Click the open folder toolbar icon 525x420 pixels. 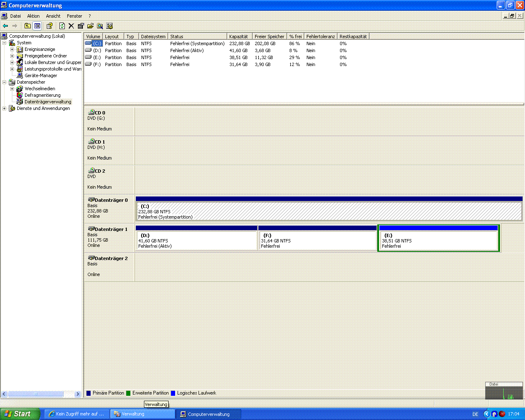click(x=90, y=26)
